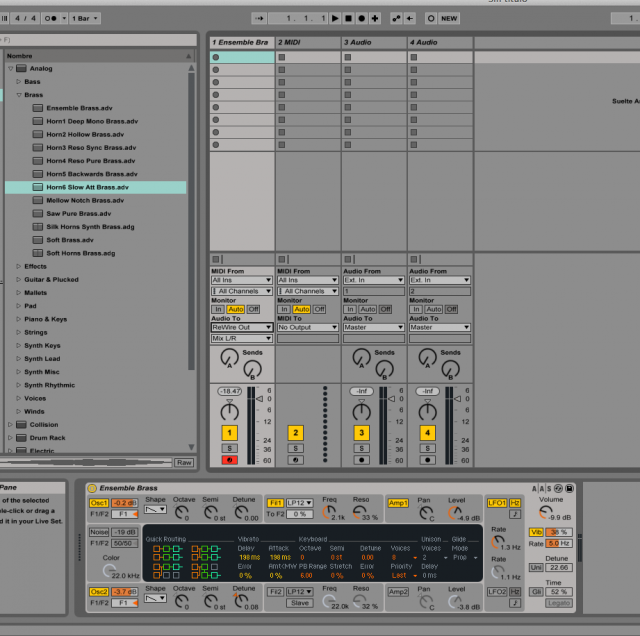Click the Amp1 Level knob

(456, 512)
